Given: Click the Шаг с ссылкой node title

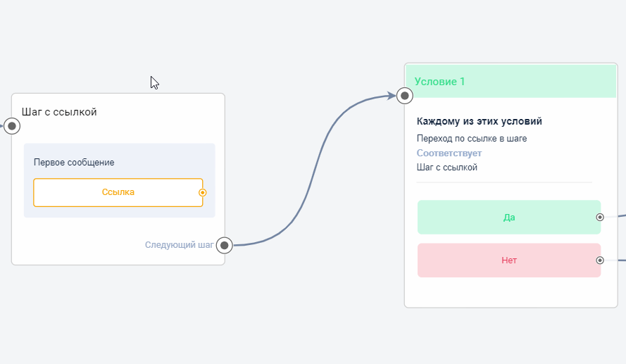Looking at the screenshot, I should point(59,112).
